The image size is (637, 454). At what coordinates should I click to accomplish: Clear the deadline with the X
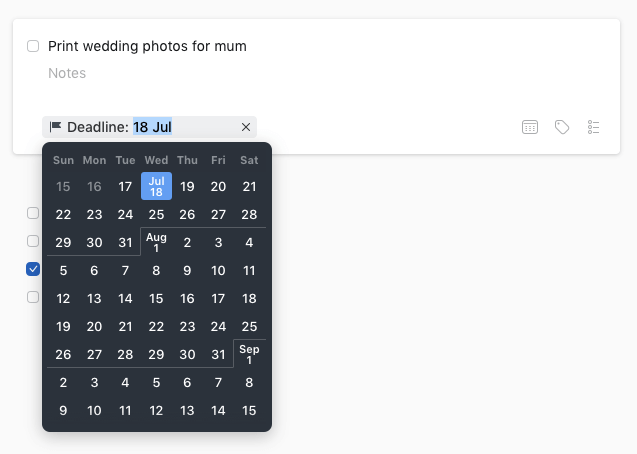pos(246,127)
